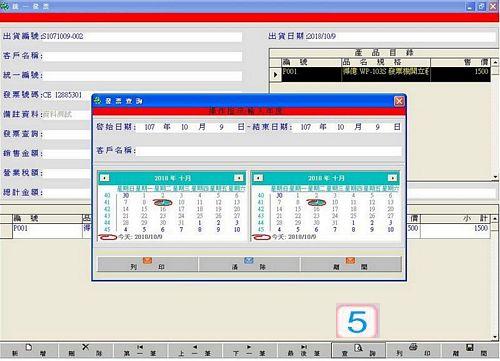Screen dimensions: 500x361
Task: Select circled day 9 in left calendar
Action: pos(163,202)
